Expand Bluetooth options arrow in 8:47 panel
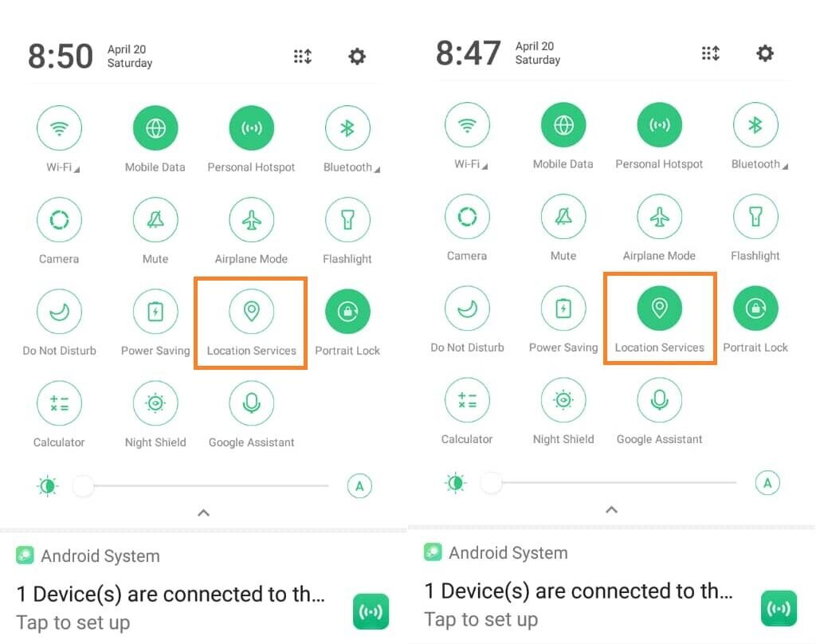Viewport: 816px width, 644px height. tap(785, 166)
